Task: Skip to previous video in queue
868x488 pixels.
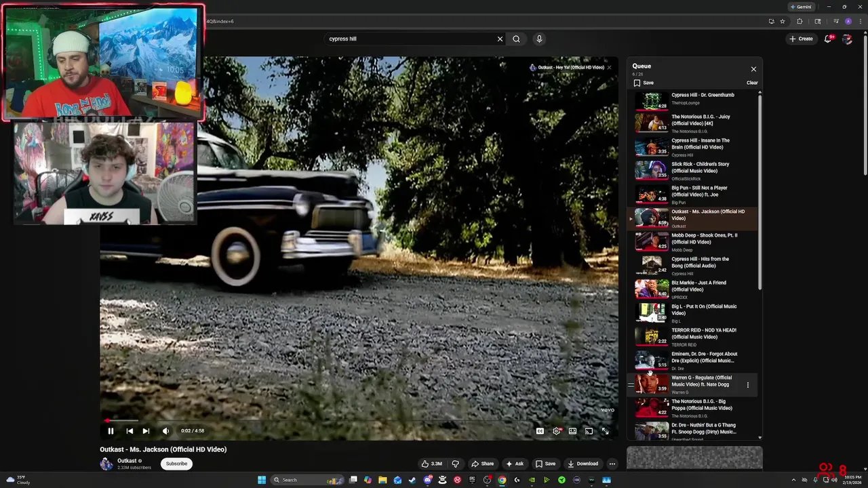Action: tap(130, 431)
